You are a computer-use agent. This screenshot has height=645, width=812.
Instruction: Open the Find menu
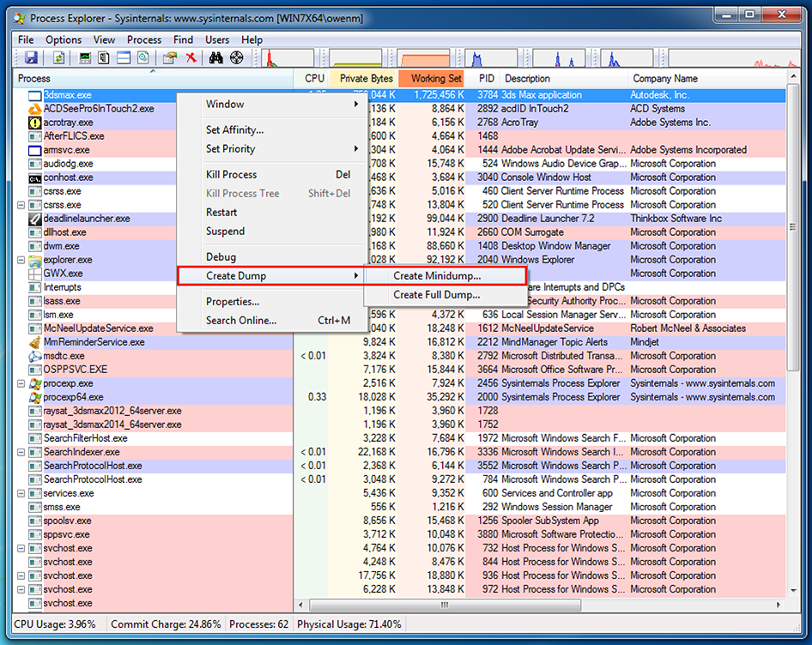pos(183,39)
